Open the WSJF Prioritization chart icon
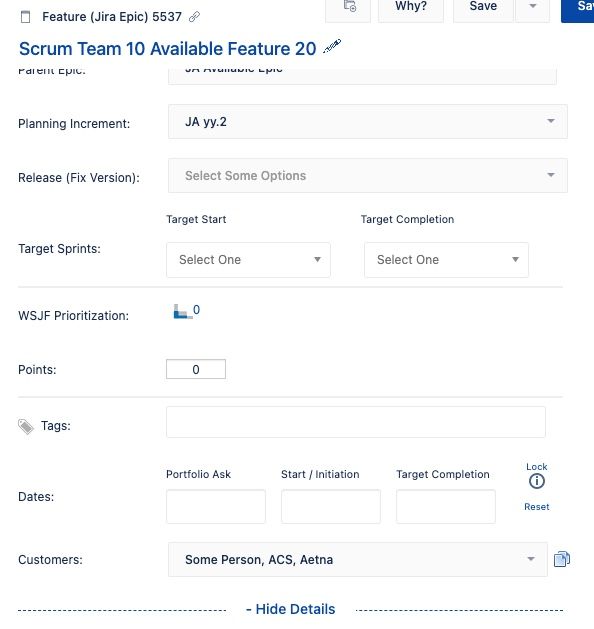 (x=180, y=312)
